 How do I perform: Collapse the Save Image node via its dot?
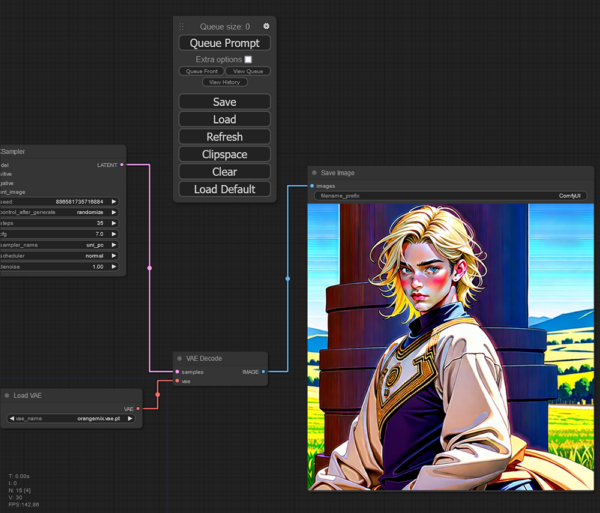click(x=314, y=173)
